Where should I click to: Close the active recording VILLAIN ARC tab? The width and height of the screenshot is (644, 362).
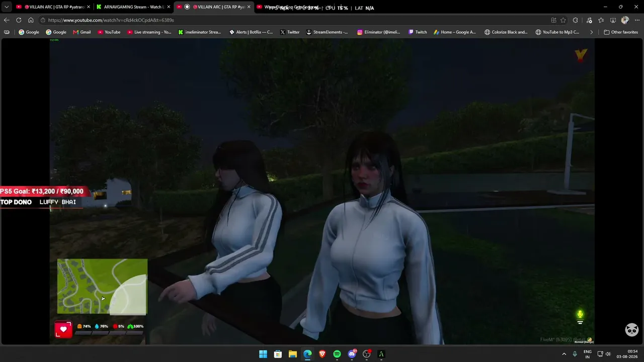[x=249, y=7]
